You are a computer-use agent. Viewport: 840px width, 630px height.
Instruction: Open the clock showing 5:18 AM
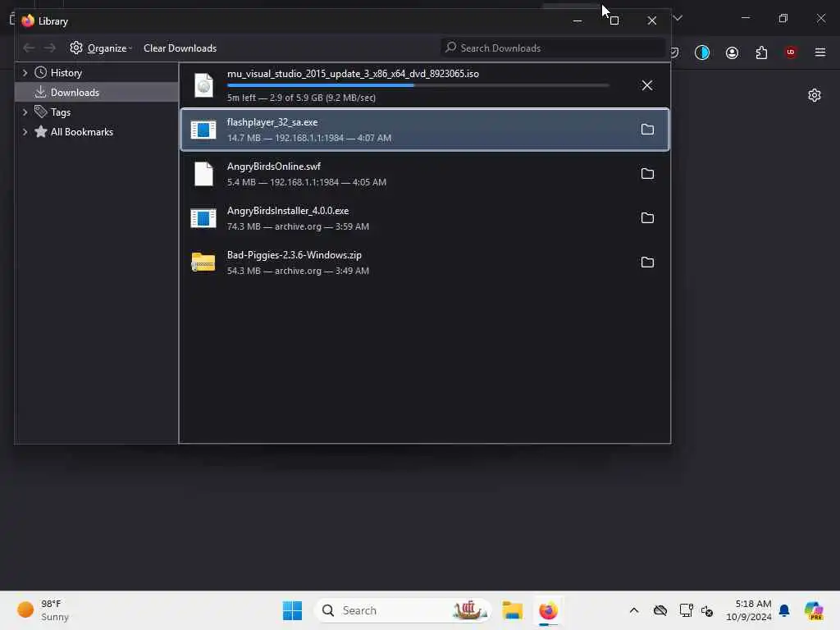[748, 610]
